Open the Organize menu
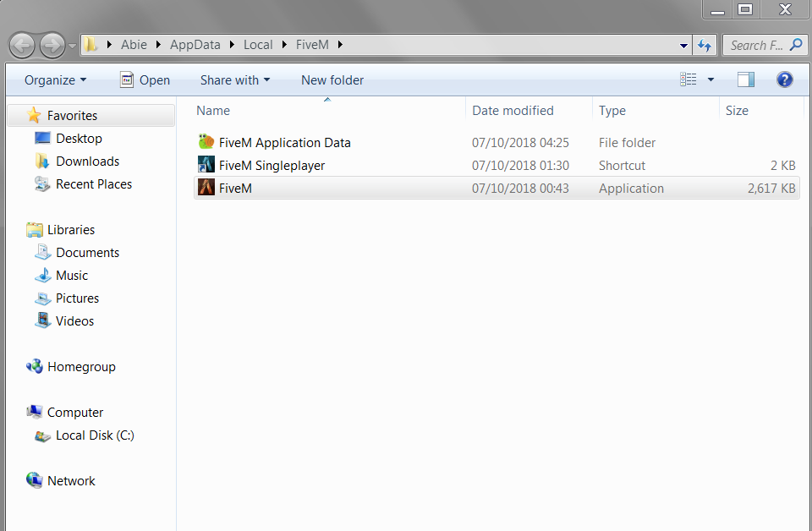Viewport: 812px width, 531px height. (x=56, y=80)
